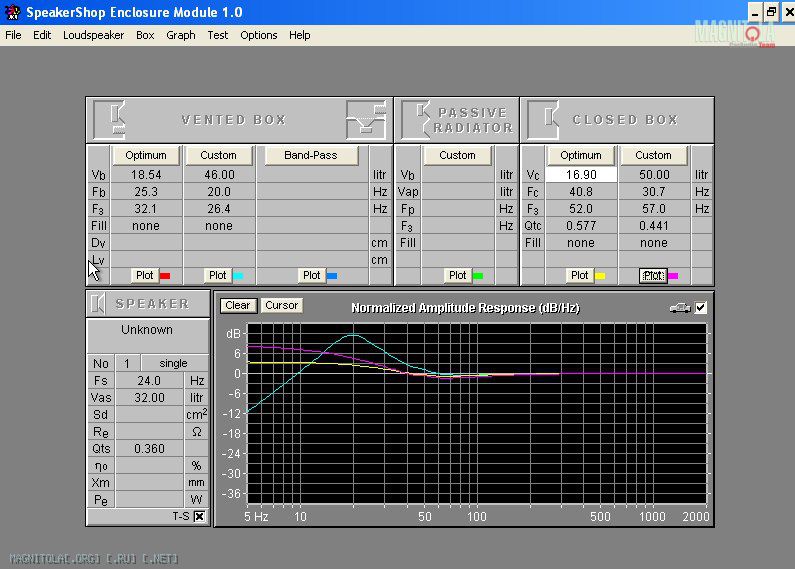Open the File menu
This screenshot has height=569, width=795.
click(x=13, y=35)
